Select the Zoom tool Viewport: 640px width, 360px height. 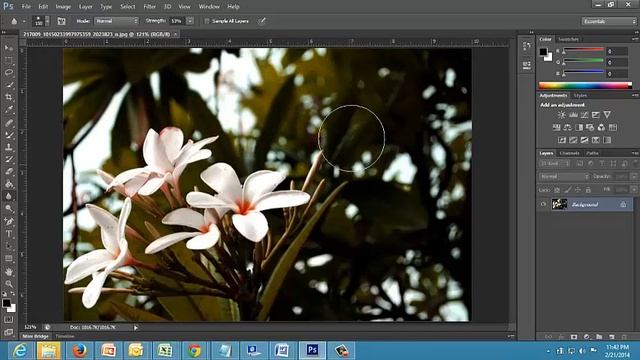[9, 284]
